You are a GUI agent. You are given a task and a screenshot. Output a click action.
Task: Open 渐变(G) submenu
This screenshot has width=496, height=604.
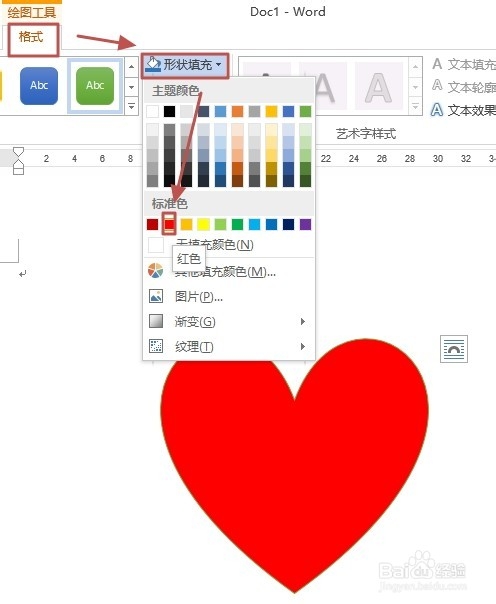pos(229,321)
